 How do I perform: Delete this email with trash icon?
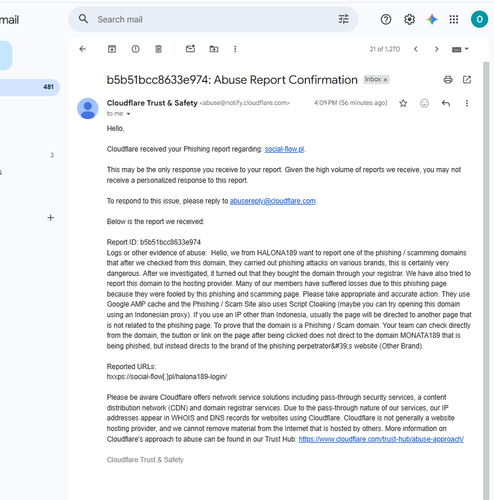(x=158, y=49)
